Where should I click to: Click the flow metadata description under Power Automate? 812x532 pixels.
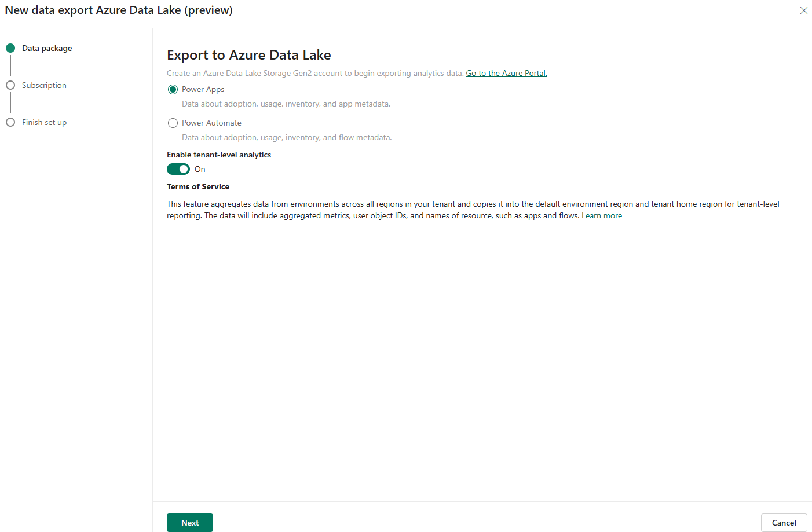click(287, 137)
